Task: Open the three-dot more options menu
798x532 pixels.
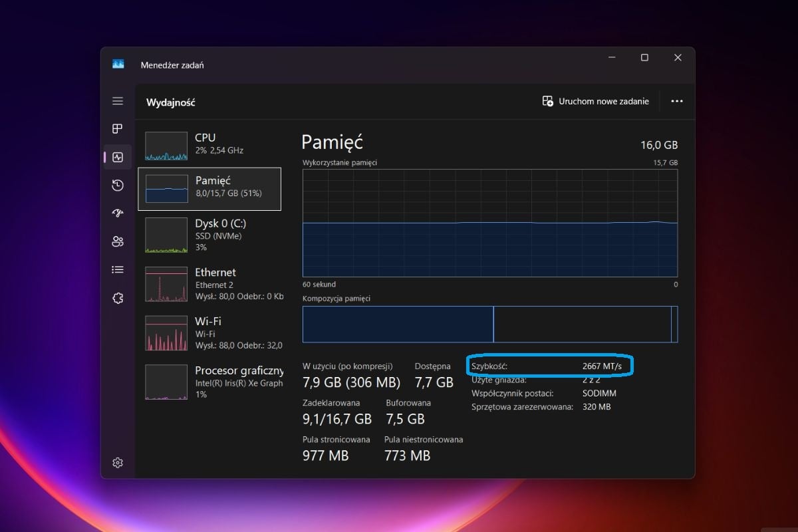Action: coord(677,101)
